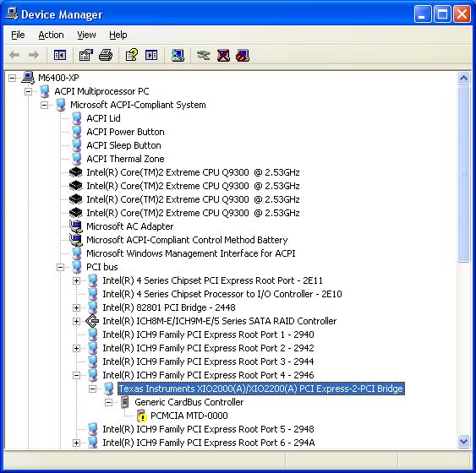Collapse the Generic CardBus Controller node

(x=108, y=402)
